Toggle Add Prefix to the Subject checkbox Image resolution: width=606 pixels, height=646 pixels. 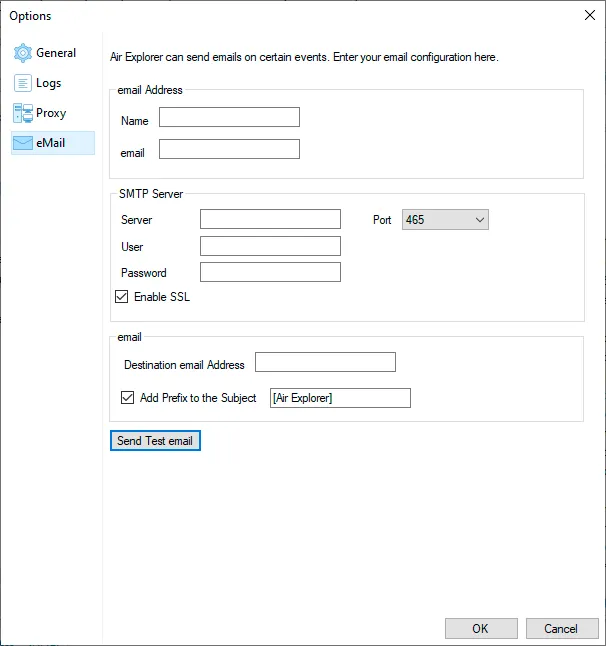point(127,398)
